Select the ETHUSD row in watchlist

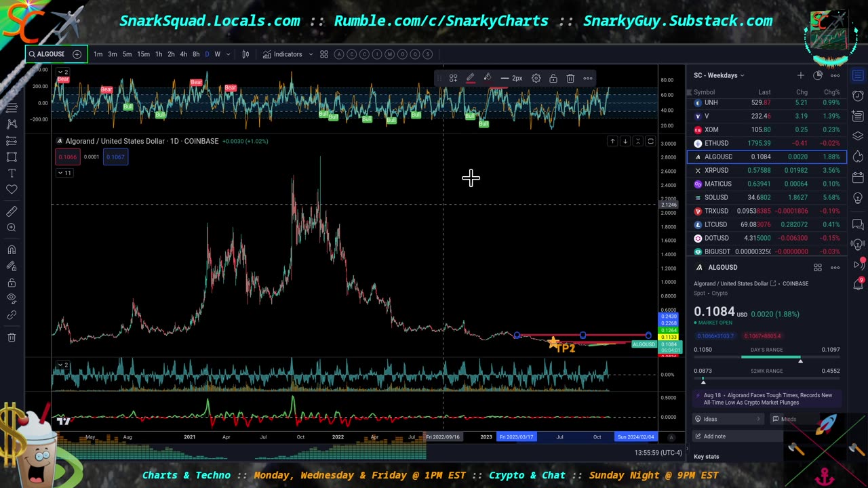pos(767,143)
